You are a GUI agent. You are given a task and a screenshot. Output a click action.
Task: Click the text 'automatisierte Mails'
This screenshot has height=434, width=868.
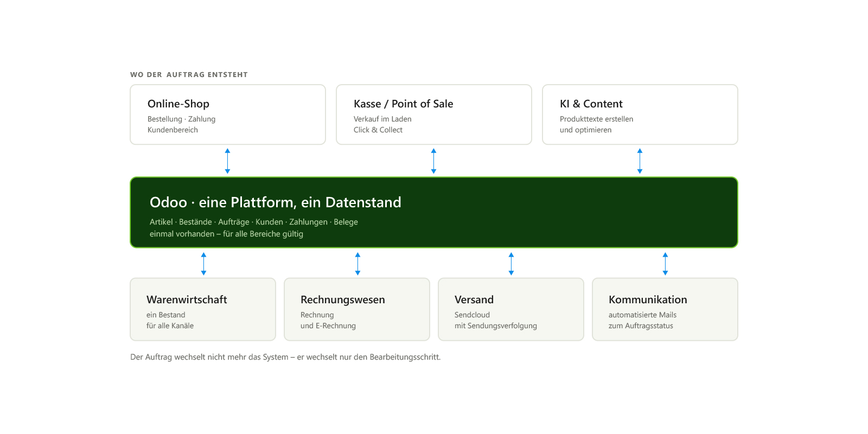point(642,315)
